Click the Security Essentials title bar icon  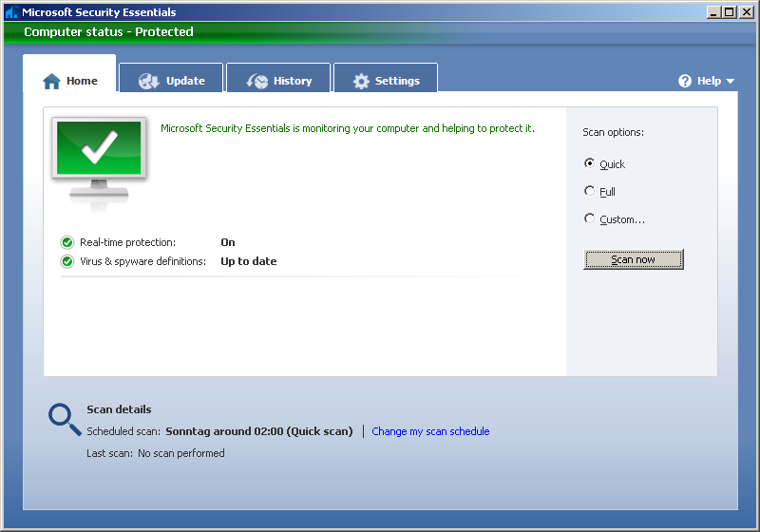pyautogui.click(x=11, y=12)
